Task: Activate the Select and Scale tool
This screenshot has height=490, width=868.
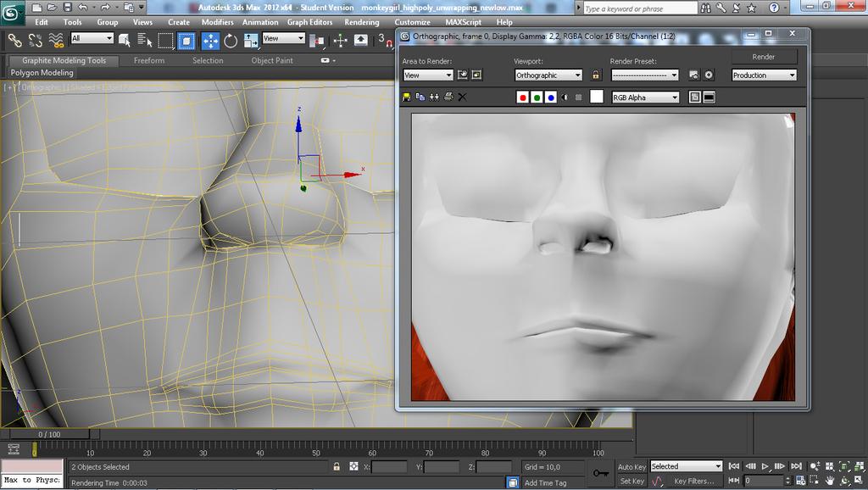Action: click(x=251, y=41)
